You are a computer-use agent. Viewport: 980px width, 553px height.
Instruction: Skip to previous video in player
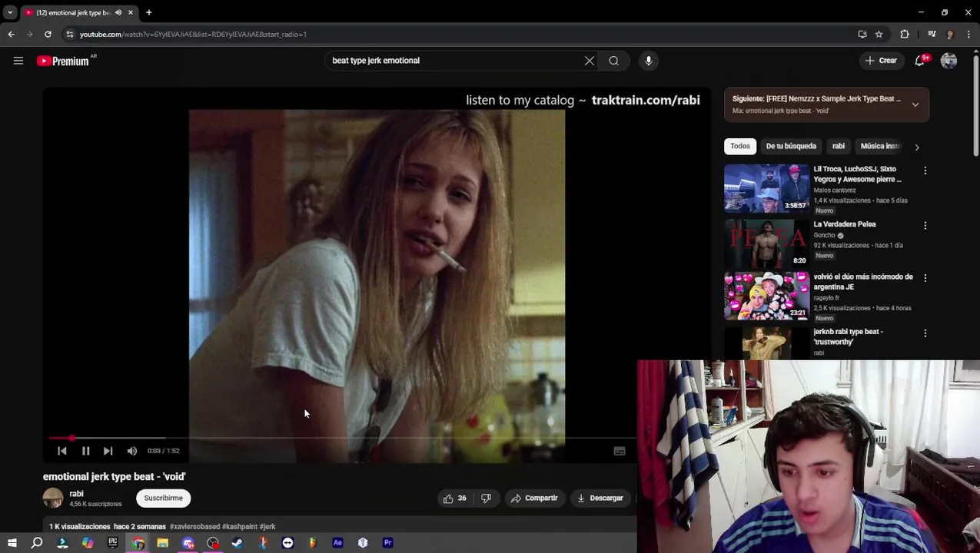[x=62, y=451]
